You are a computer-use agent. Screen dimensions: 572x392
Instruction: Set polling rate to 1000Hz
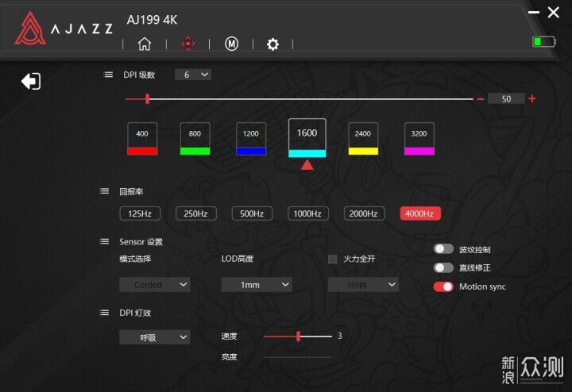point(308,213)
